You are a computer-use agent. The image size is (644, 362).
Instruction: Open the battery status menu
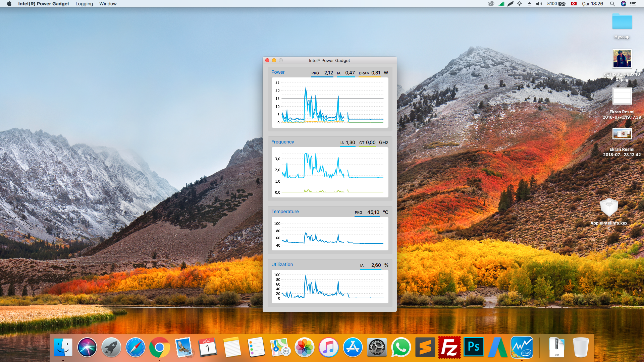click(562, 4)
